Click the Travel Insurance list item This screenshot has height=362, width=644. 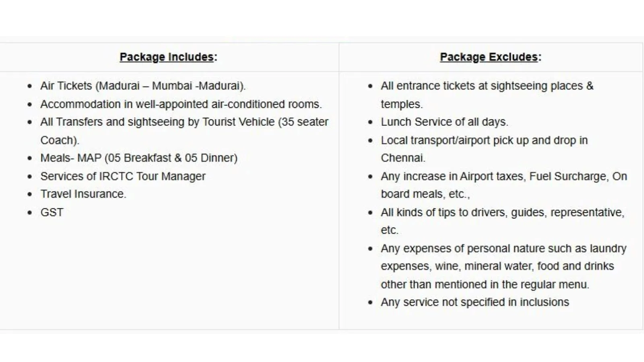point(83,194)
